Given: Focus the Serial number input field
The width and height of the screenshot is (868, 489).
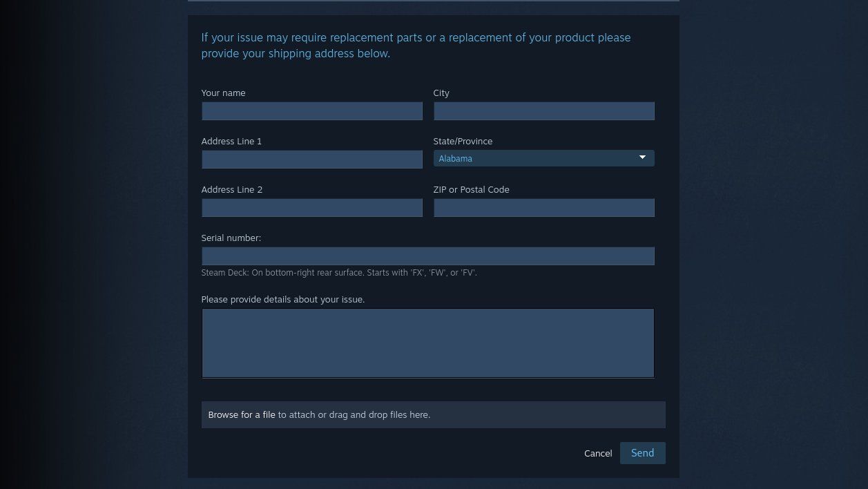Looking at the screenshot, I should point(427,256).
